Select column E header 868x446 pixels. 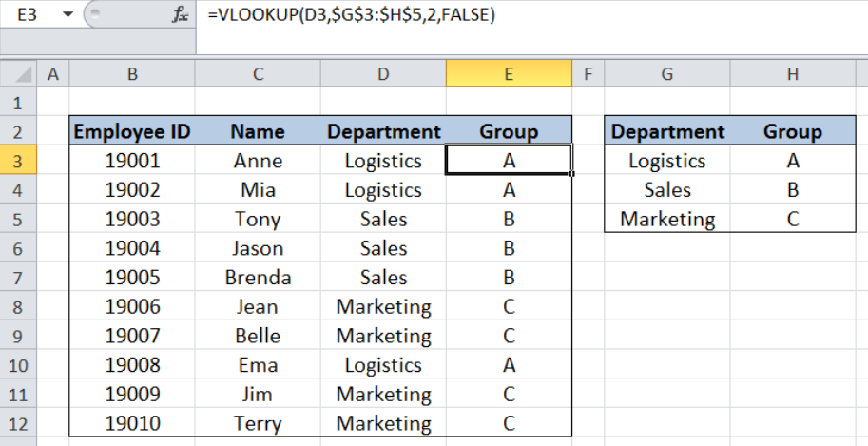point(509,73)
